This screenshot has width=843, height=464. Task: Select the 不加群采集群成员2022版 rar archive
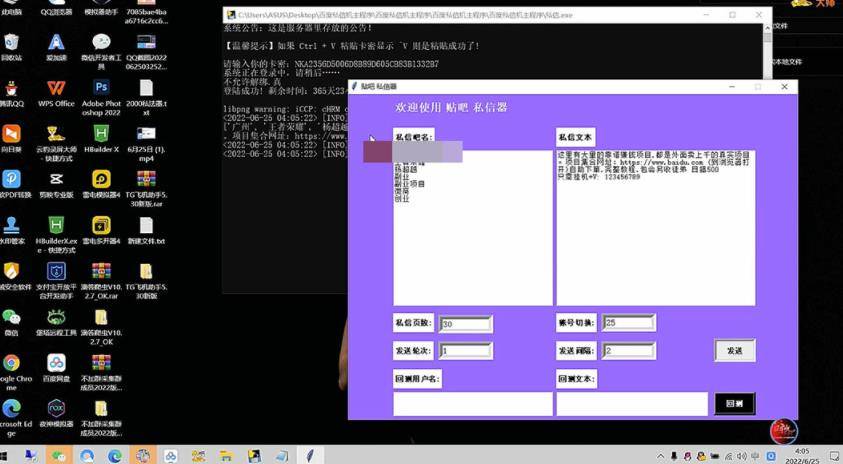[101, 372]
